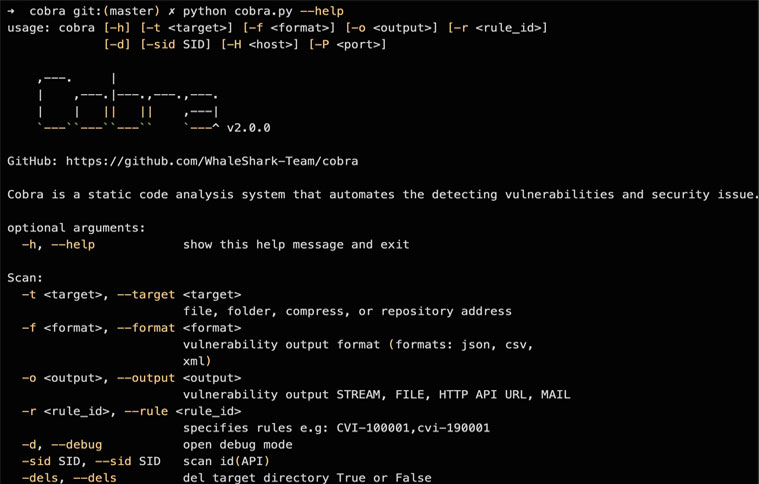This screenshot has height=484, width=759.
Task: Click the Cobra ASCII art logo
Action: pyautogui.click(x=128, y=103)
